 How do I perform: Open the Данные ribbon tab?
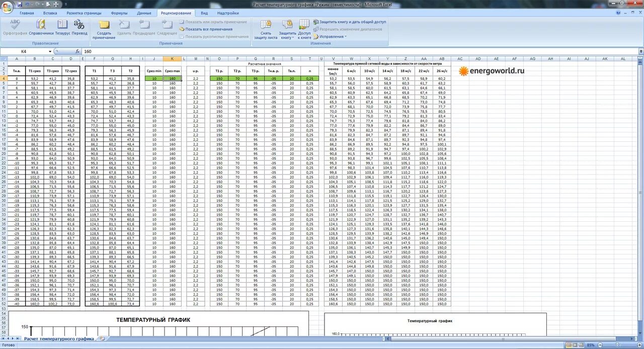click(144, 13)
